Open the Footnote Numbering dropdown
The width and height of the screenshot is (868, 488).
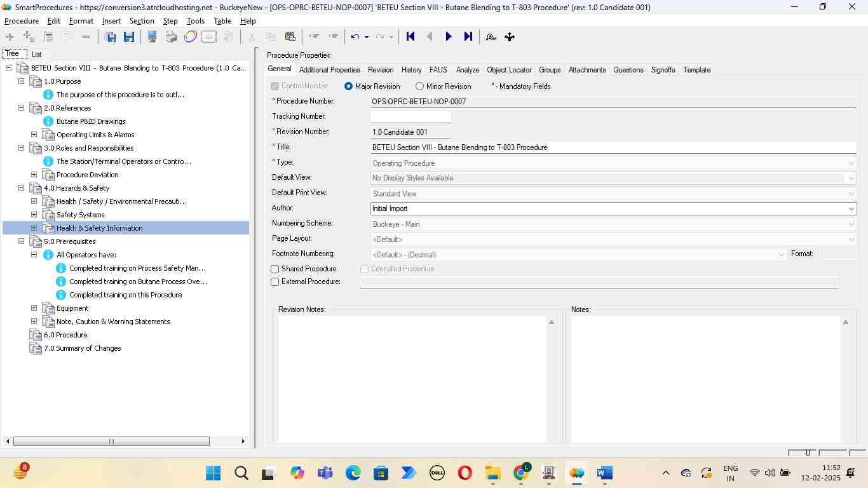(781, 255)
